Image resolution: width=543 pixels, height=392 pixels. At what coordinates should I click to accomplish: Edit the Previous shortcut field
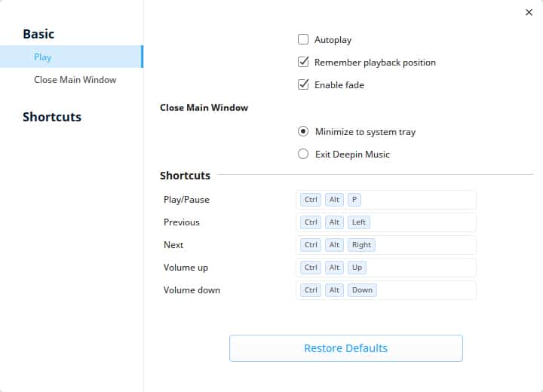tap(386, 222)
